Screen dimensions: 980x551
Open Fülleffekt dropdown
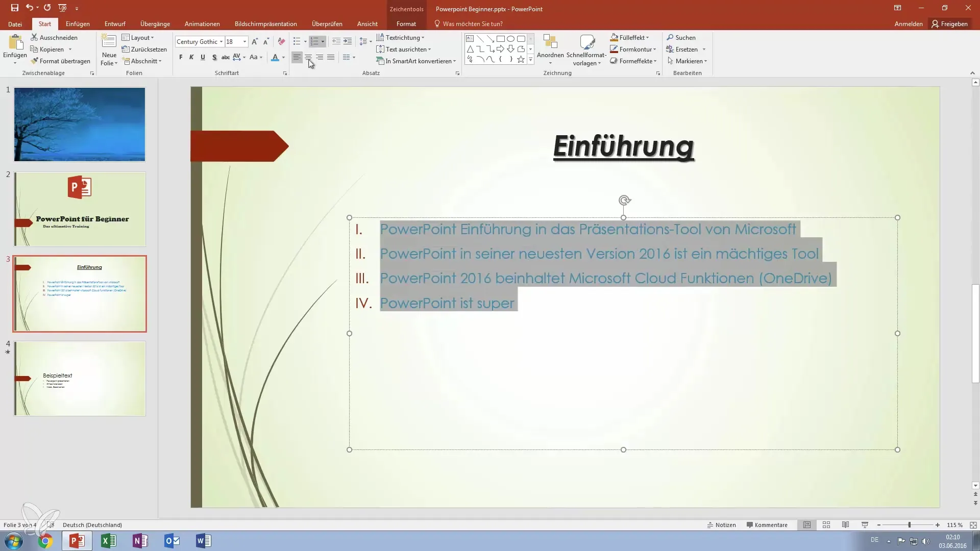630,37
